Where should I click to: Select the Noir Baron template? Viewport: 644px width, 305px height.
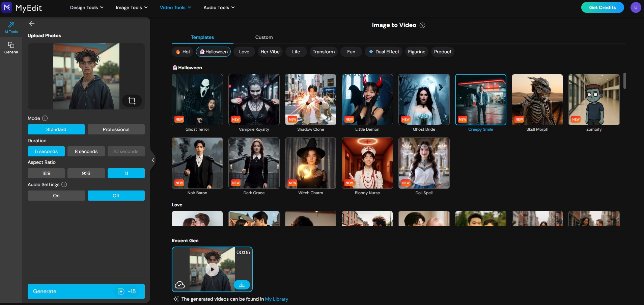197,163
